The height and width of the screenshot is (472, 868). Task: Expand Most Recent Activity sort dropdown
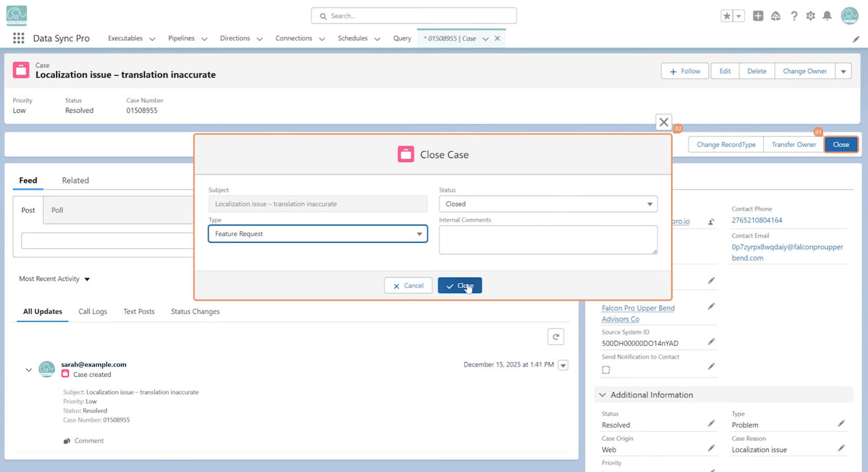(55, 279)
